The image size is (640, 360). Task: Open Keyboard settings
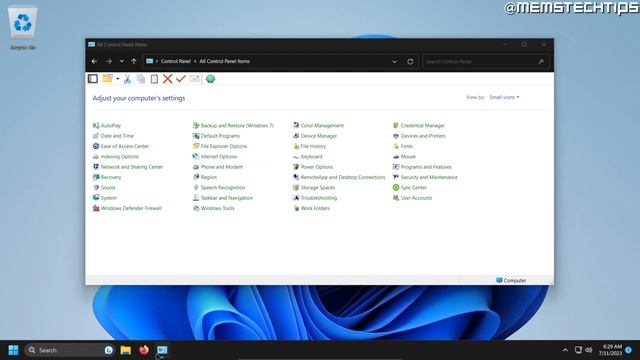(307, 157)
